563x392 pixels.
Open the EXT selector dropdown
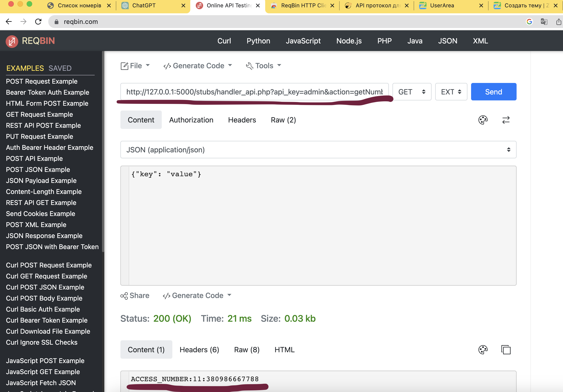coord(451,92)
